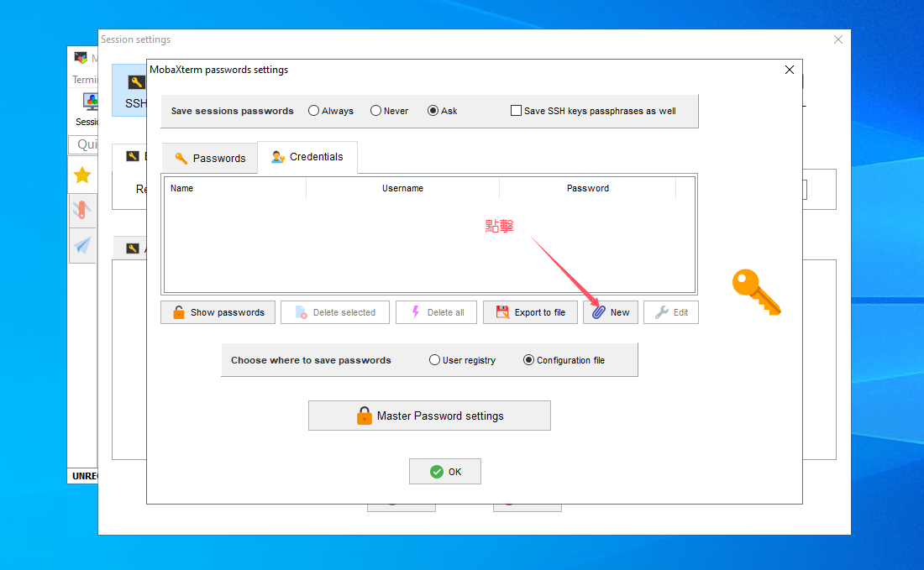Select the SSH session type icon
The width and height of the screenshot is (924, 570).
click(134, 90)
